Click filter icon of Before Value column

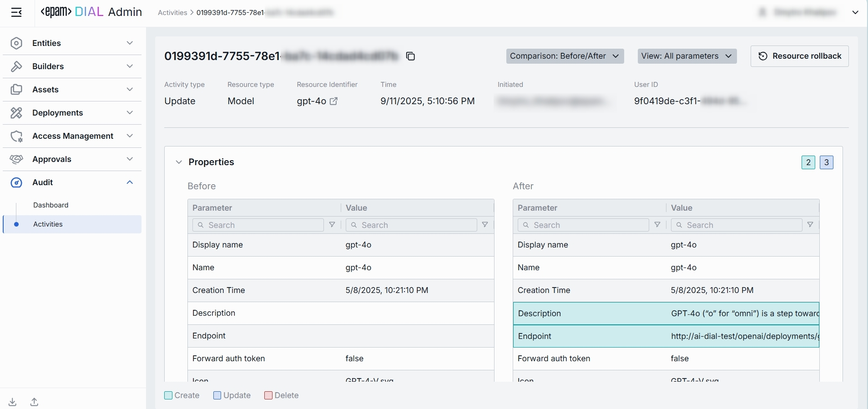485,225
